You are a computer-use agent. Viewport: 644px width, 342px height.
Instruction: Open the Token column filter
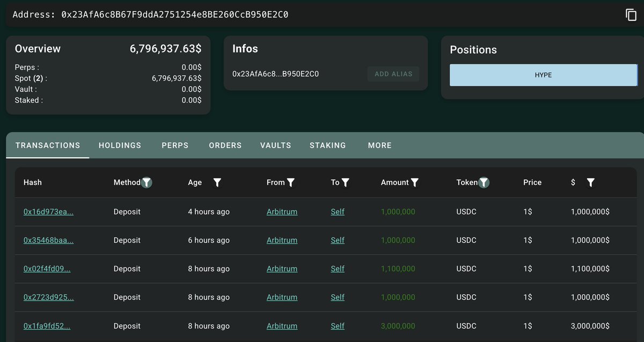coord(484,183)
